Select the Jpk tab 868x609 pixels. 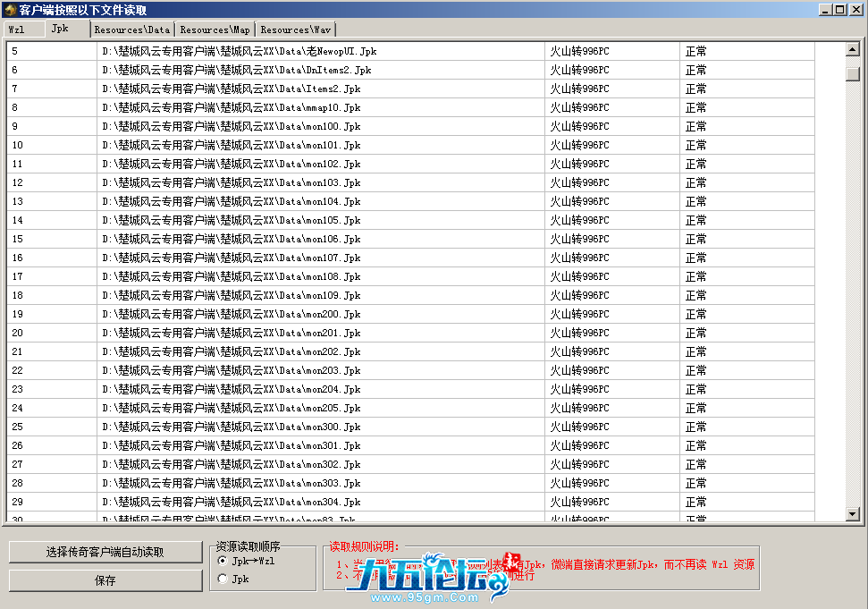[x=60, y=29]
